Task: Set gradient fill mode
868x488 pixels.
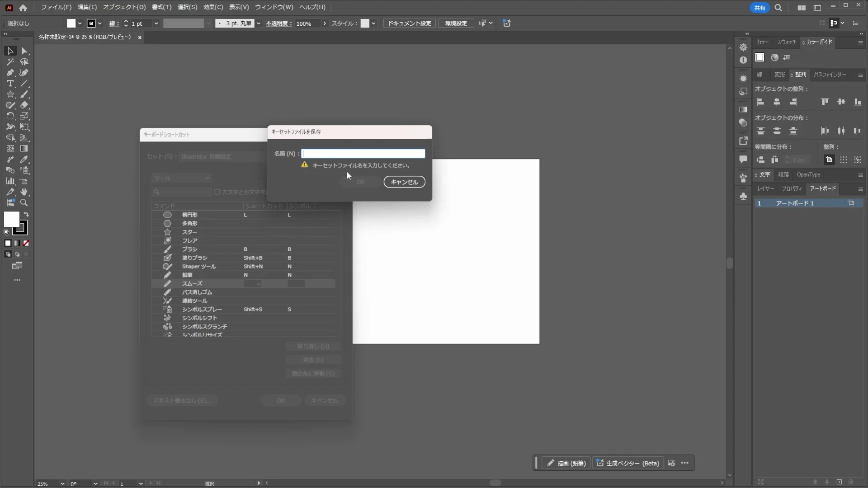Action: click(17, 243)
